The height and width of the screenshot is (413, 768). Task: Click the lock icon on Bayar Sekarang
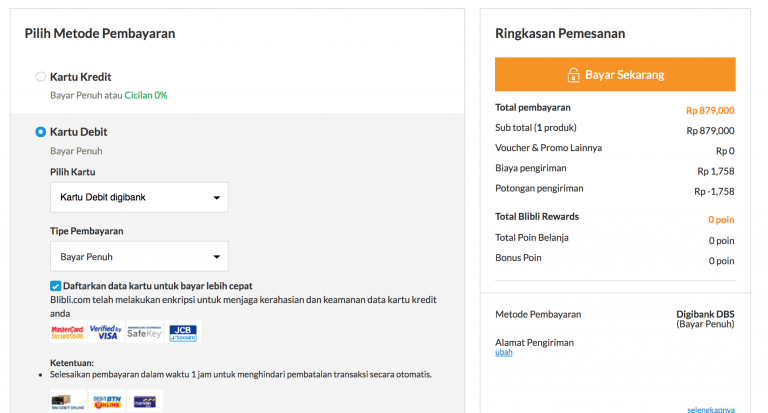(x=573, y=75)
